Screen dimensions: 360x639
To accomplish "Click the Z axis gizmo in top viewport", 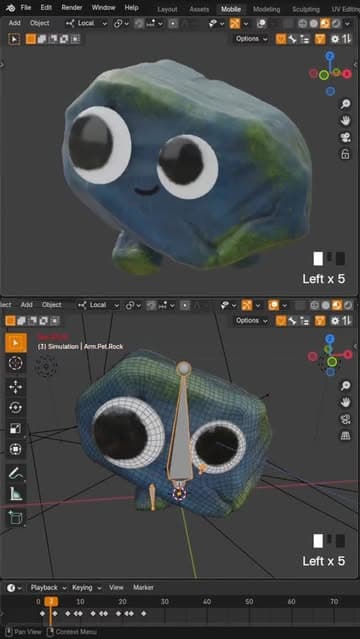I will pyautogui.click(x=330, y=55).
